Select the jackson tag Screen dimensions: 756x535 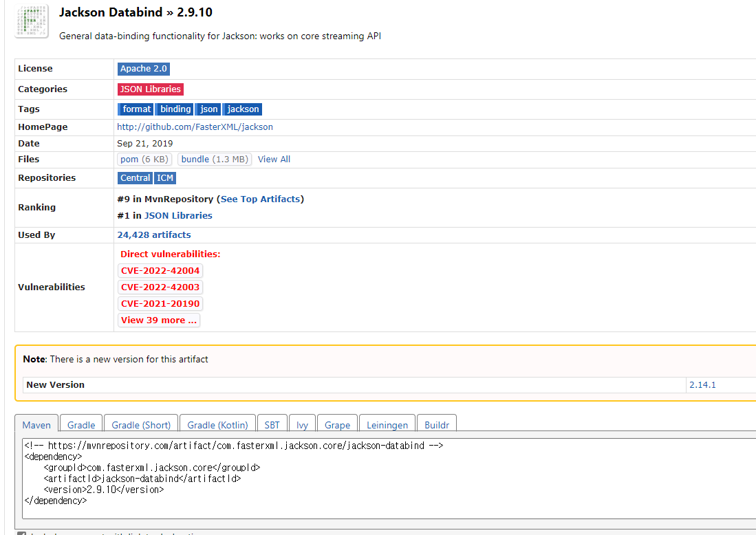243,109
